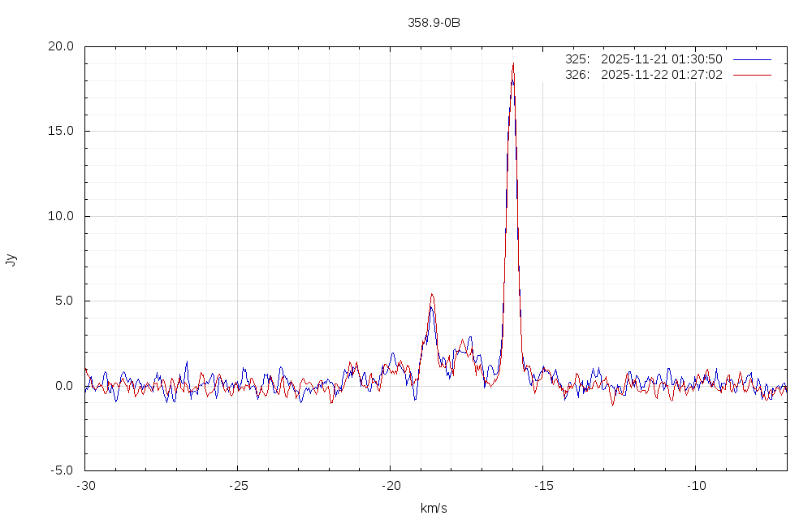
Task: Click the plot title 358.9-0B
Action: pos(434,23)
